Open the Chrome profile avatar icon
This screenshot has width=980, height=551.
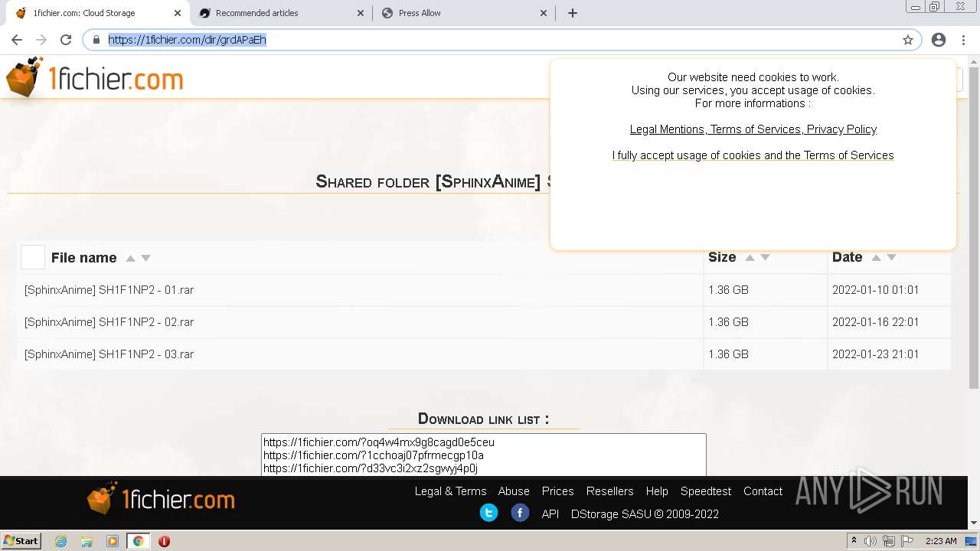tap(939, 40)
